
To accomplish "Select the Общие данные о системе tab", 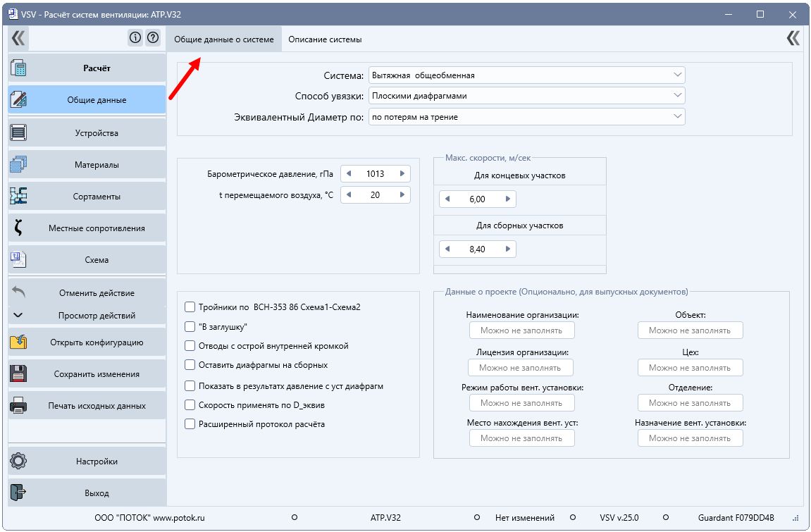I will [224, 39].
